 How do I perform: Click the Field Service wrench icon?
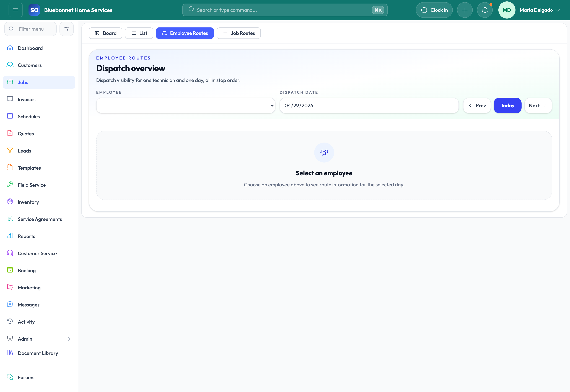click(10, 185)
